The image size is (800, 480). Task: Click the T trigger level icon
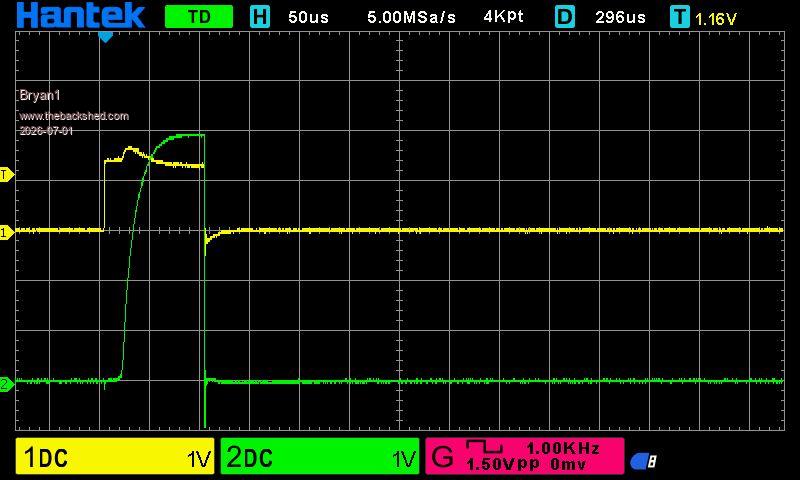pos(680,17)
